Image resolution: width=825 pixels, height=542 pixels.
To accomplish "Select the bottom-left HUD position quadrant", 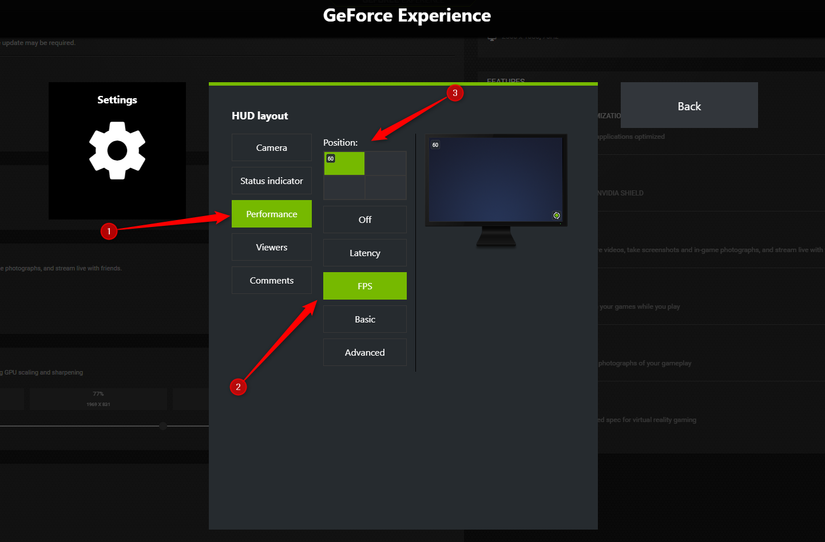I will click(344, 187).
